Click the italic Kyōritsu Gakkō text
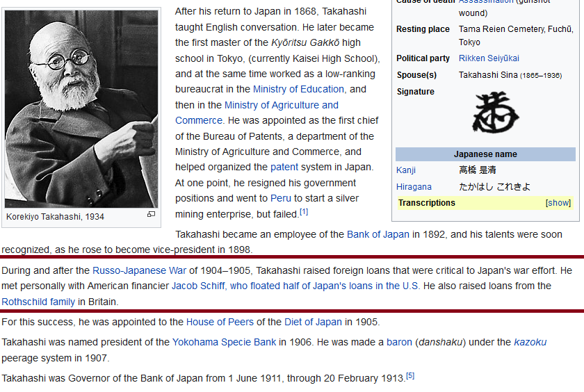584x392 pixels. click(305, 43)
